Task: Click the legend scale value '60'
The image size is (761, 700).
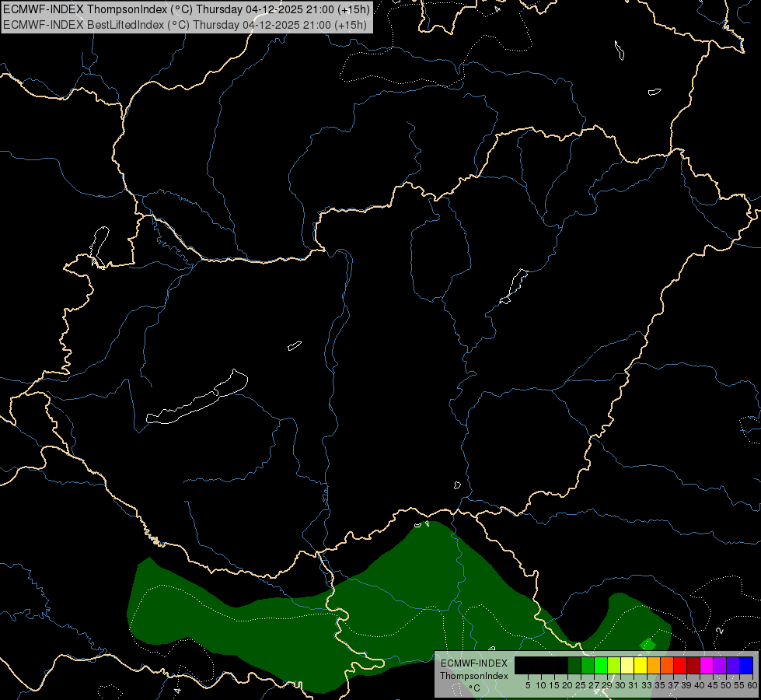Action: pyautogui.click(x=752, y=685)
